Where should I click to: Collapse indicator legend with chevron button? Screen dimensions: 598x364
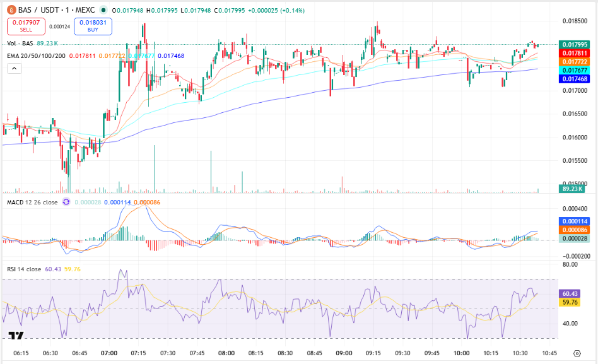(14, 68)
